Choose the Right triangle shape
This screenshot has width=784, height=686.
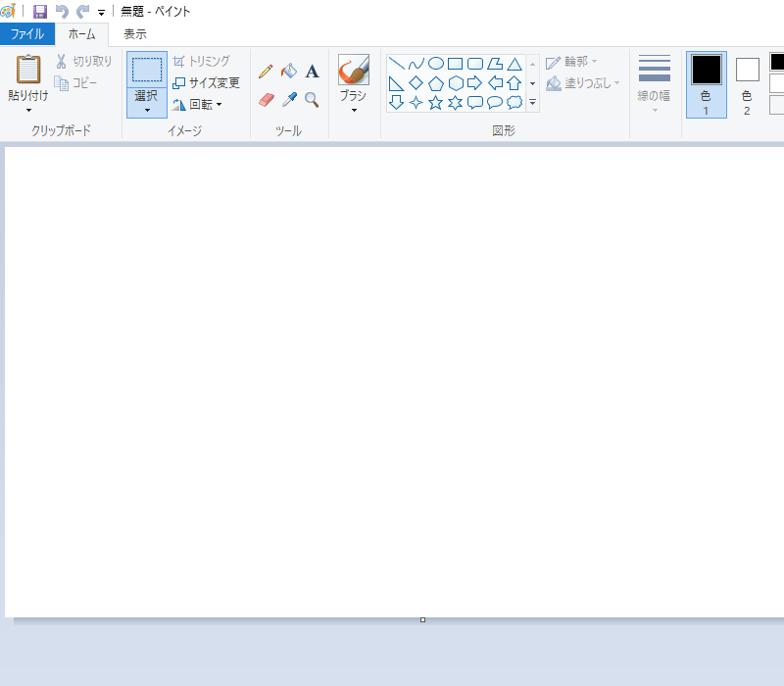click(x=397, y=83)
